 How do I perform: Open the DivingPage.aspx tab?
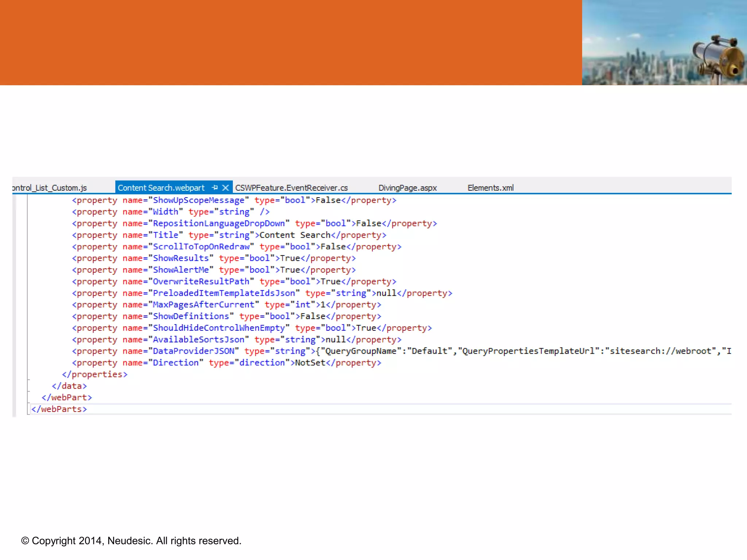coord(407,188)
